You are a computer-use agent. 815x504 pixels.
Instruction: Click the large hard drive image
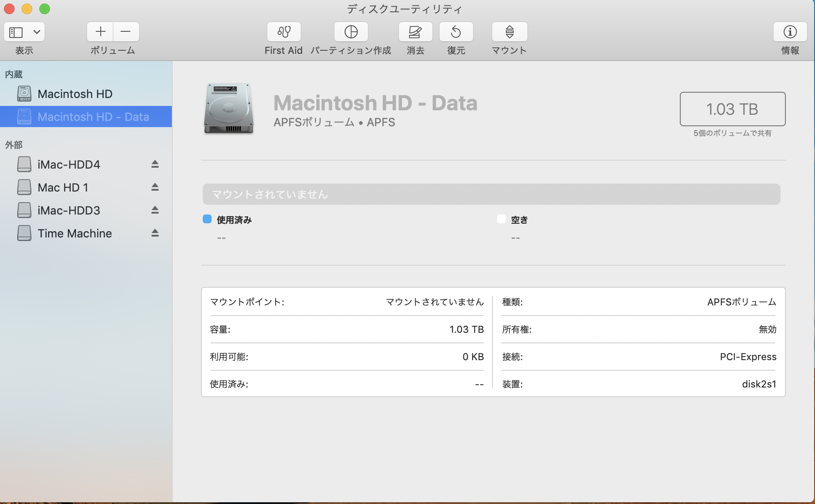(229, 109)
